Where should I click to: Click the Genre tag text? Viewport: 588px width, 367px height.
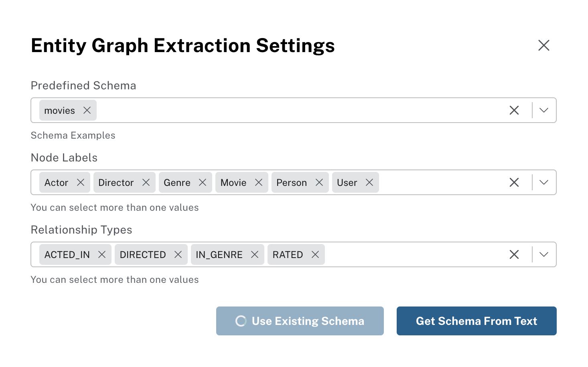[177, 183]
